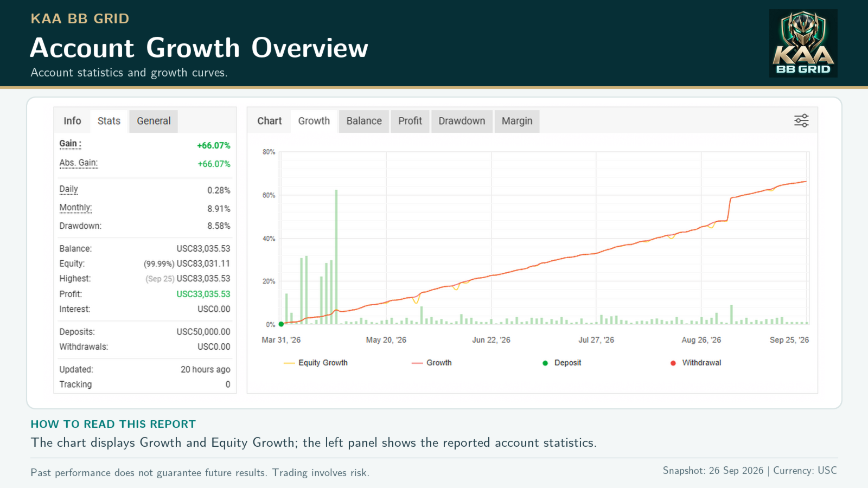The image size is (868, 488).
Task: Switch to the Stats tab
Action: click(109, 121)
